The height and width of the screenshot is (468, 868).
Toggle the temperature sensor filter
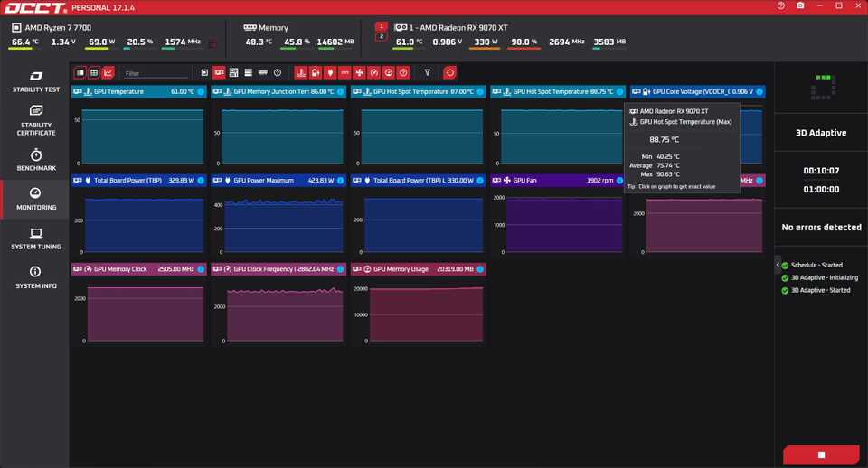coord(300,72)
